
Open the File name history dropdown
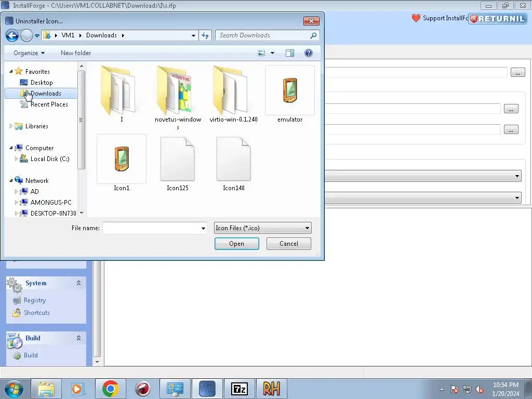pyautogui.click(x=203, y=228)
